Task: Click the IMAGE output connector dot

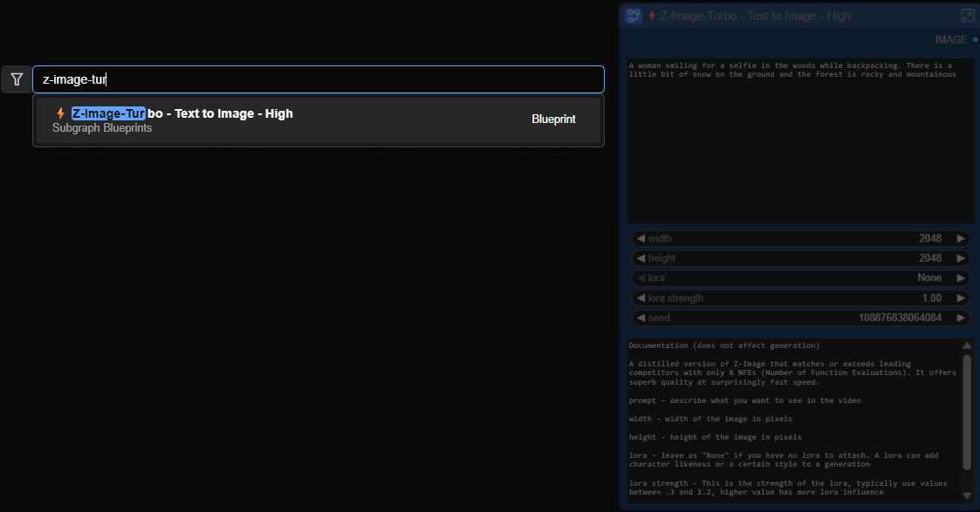Action: [975, 39]
